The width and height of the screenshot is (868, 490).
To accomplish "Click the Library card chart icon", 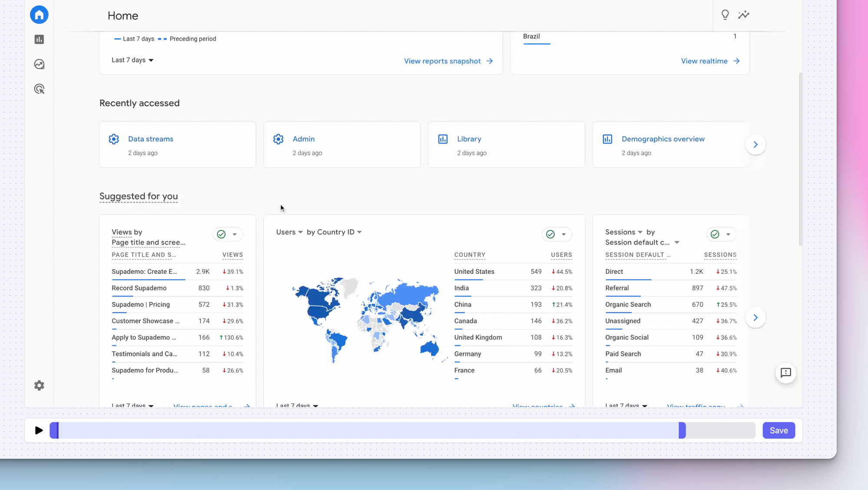I will (x=443, y=139).
